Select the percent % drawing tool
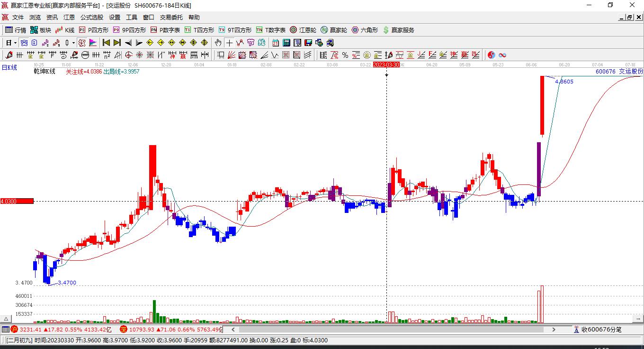Screen dimensions: 644x349 [x=345, y=55]
